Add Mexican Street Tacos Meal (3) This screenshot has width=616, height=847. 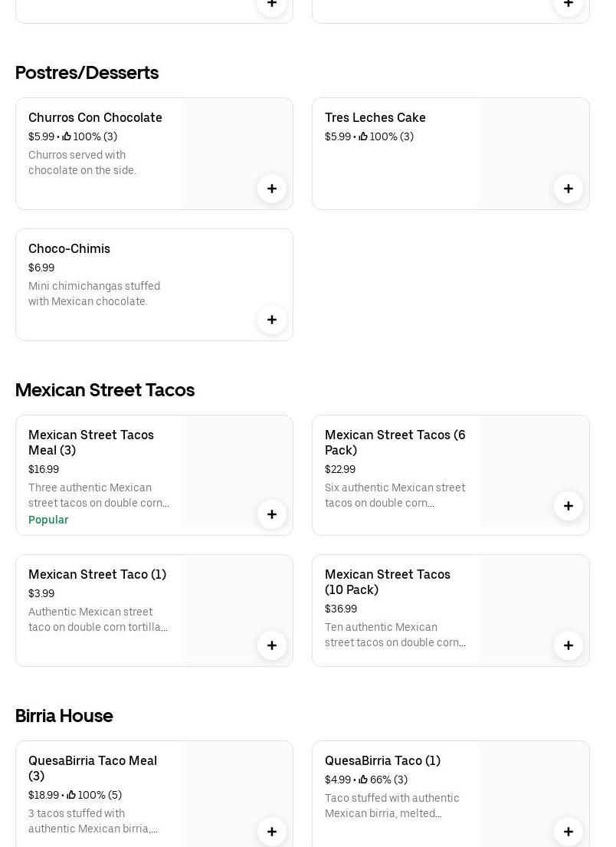tap(272, 514)
